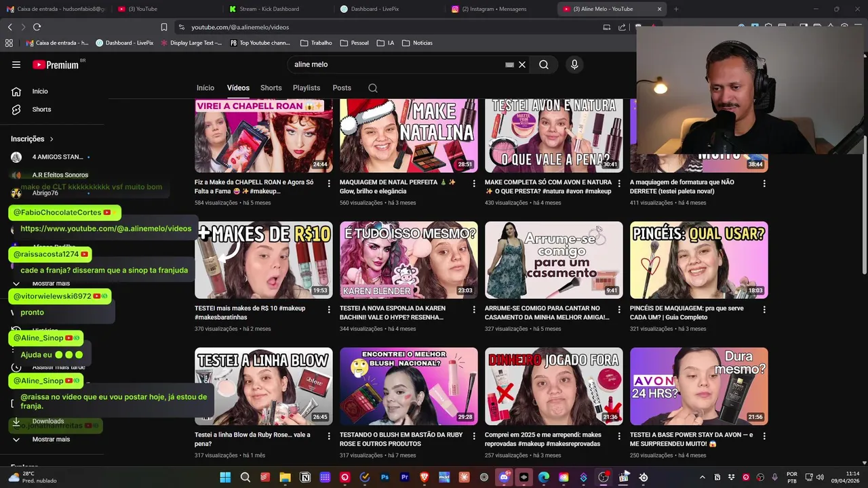Open options for 'TESTEI A BASE POWER STAY' video
868x488 pixels.
coord(764,436)
